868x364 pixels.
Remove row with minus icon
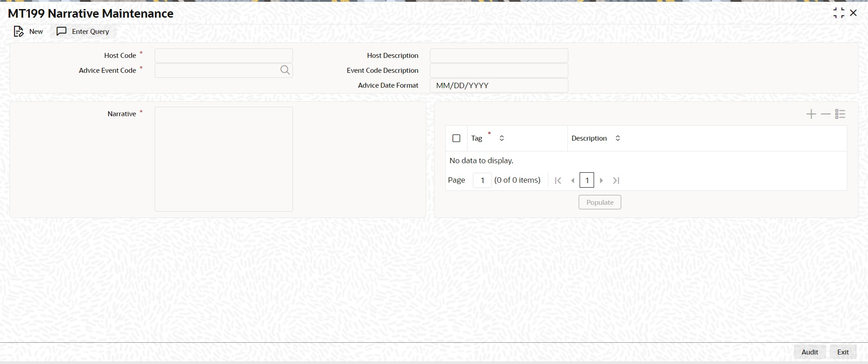pos(826,114)
